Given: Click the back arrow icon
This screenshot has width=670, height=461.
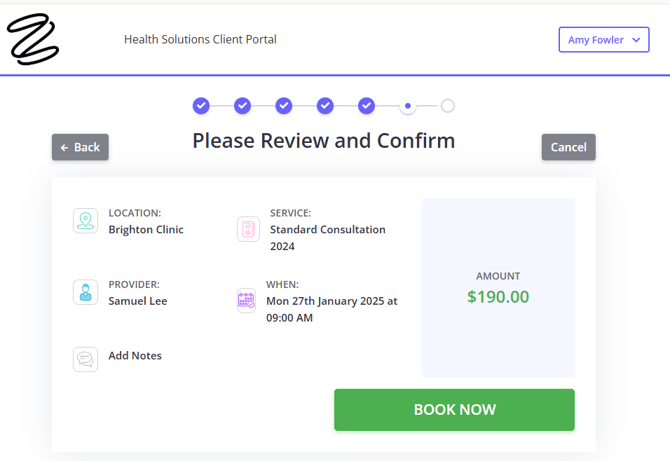Looking at the screenshot, I should click(65, 147).
